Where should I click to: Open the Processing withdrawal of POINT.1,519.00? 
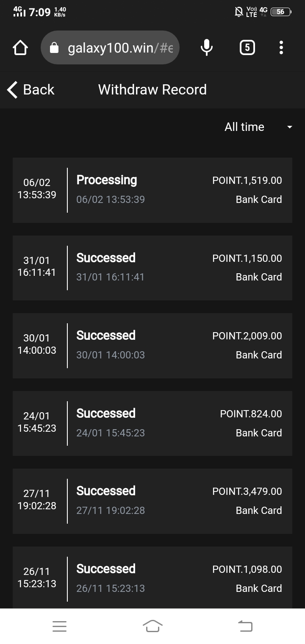click(152, 190)
